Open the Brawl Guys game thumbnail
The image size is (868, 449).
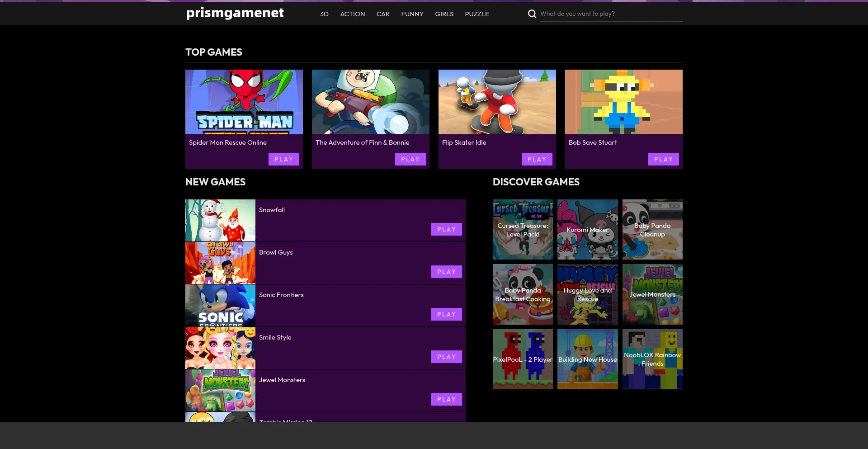220,263
